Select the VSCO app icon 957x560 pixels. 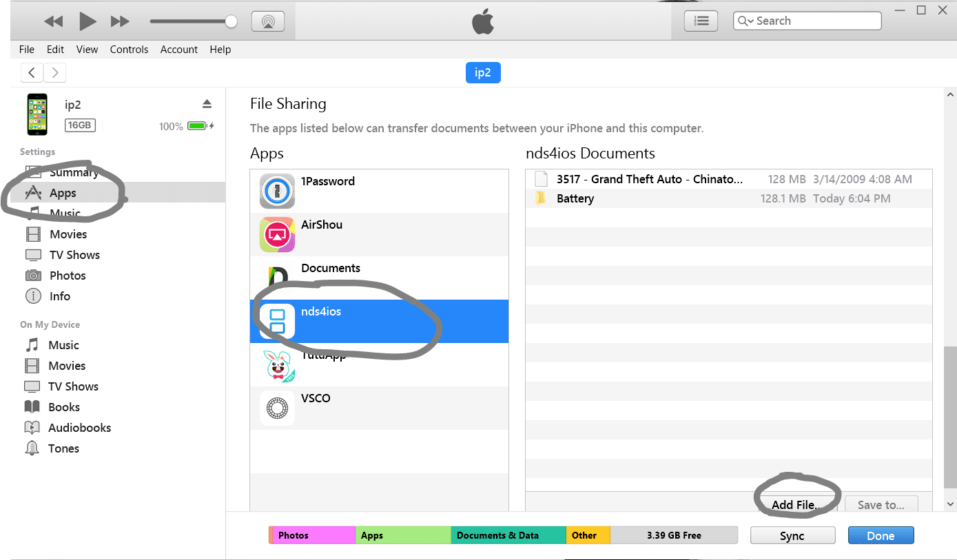tap(277, 408)
